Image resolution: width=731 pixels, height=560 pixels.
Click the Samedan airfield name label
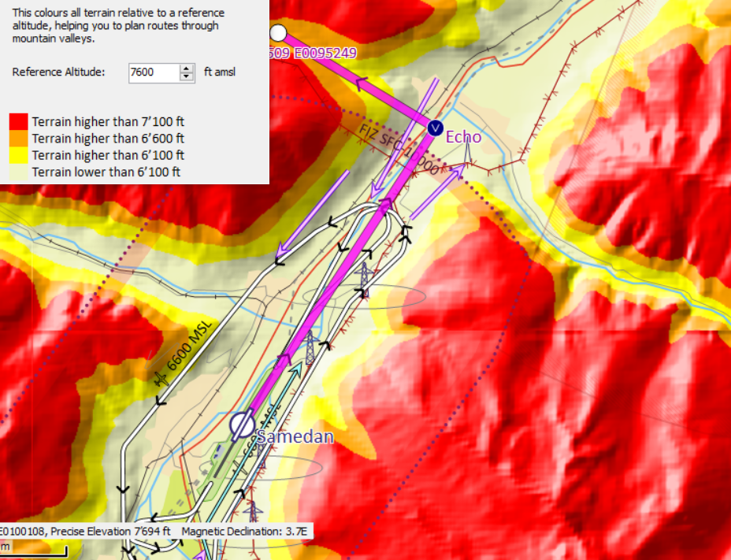pos(295,437)
